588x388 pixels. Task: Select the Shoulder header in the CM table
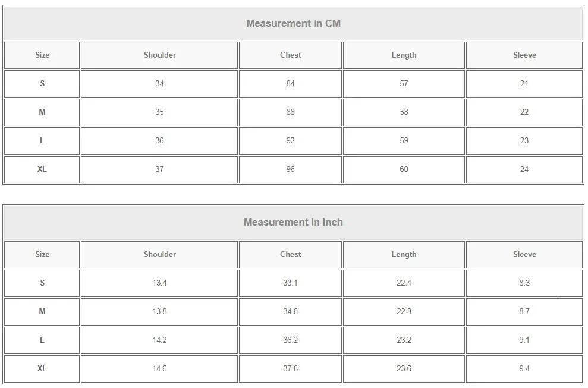(x=159, y=55)
